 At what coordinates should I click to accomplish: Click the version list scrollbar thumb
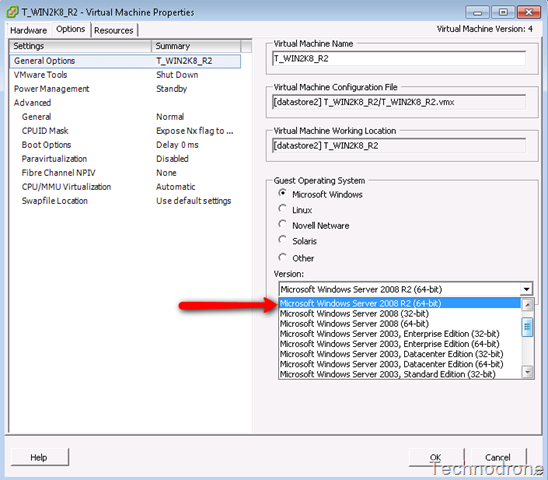(x=527, y=327)
